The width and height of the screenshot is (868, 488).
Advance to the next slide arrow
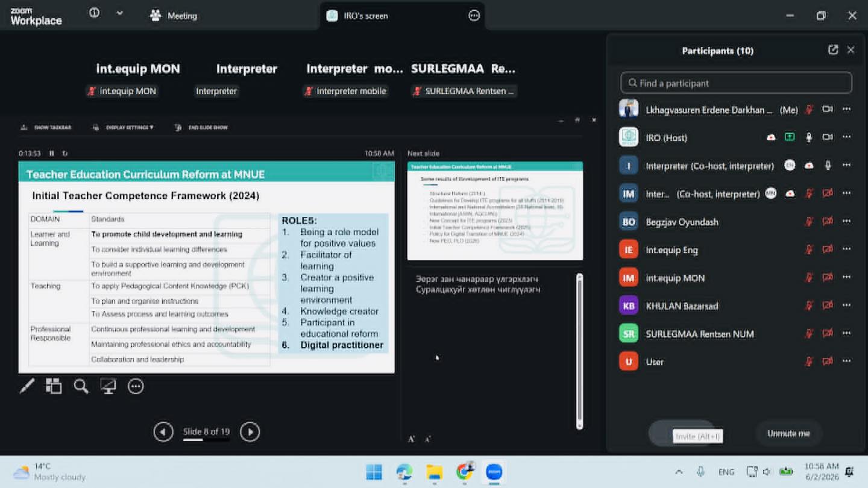tap(250, 431)
